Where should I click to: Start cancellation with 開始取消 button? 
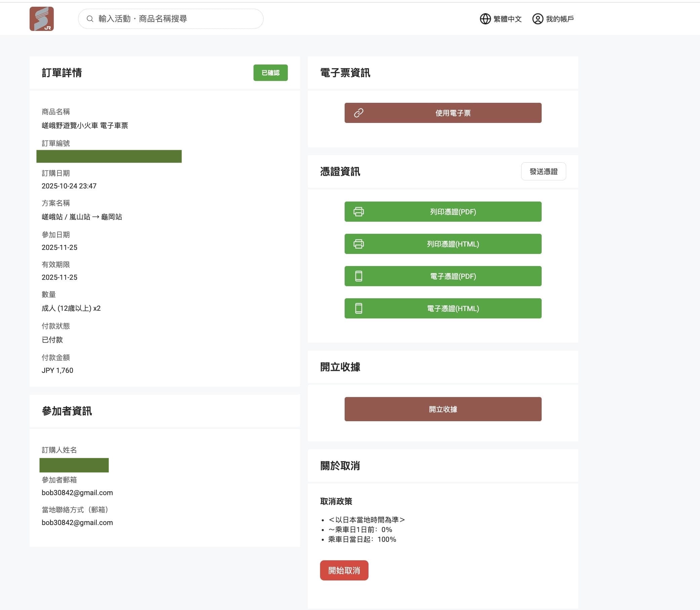(x=344, y=570)
